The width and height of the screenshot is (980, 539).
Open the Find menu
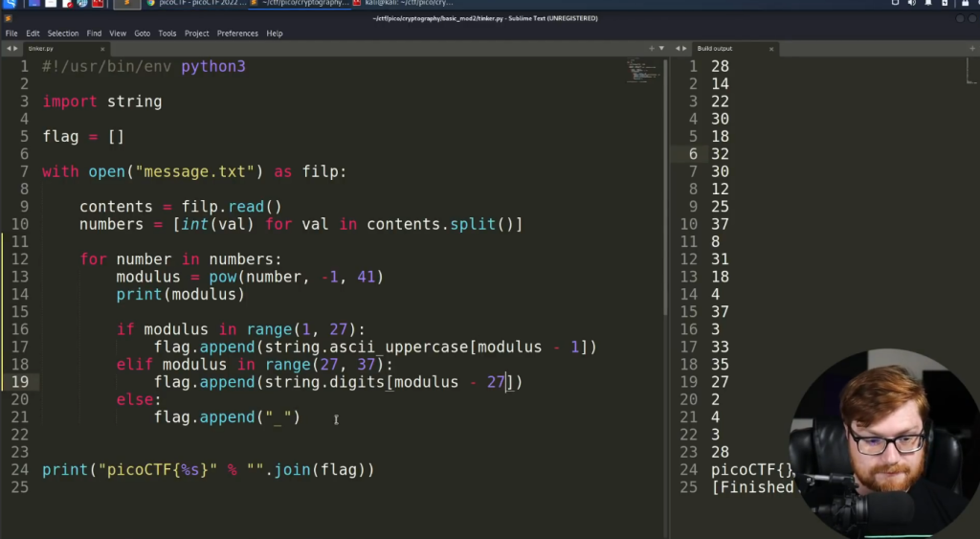94,34
